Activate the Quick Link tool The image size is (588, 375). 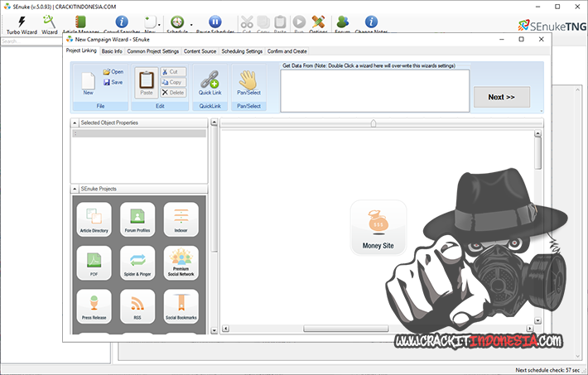coord(210,84)
